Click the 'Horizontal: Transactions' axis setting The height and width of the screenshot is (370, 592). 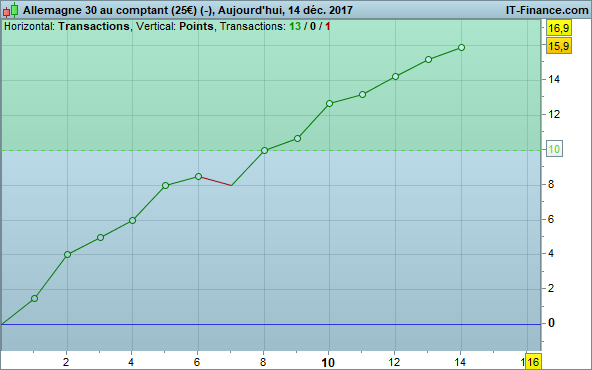pyautogui.click(x=67, y=26)
